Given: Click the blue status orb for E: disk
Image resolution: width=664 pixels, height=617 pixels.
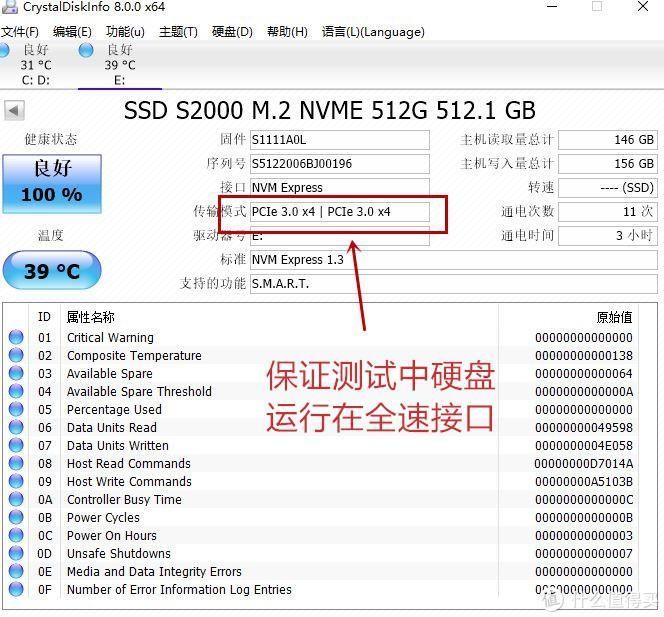Looking at the screenshot, I should click(86, 50).
